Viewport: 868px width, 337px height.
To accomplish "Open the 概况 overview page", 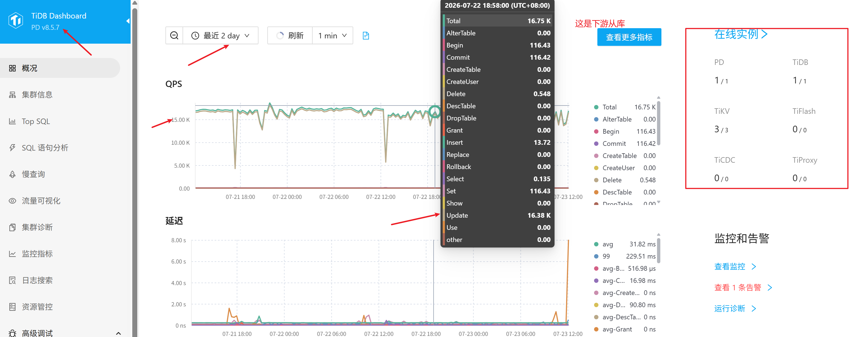I will pos(60,68).
